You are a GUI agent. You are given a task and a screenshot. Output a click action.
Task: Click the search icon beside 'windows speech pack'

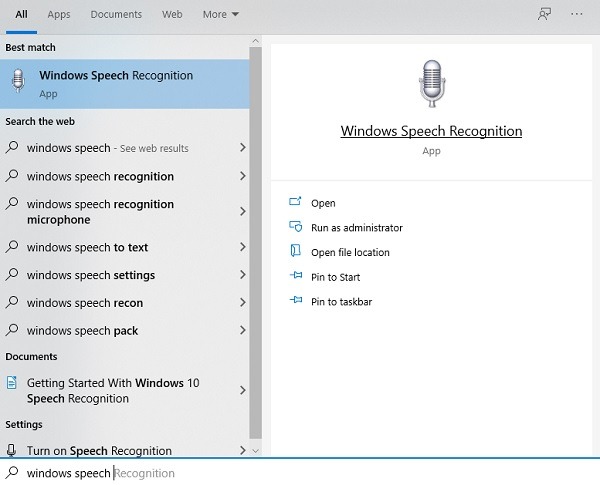pos(12,330)
